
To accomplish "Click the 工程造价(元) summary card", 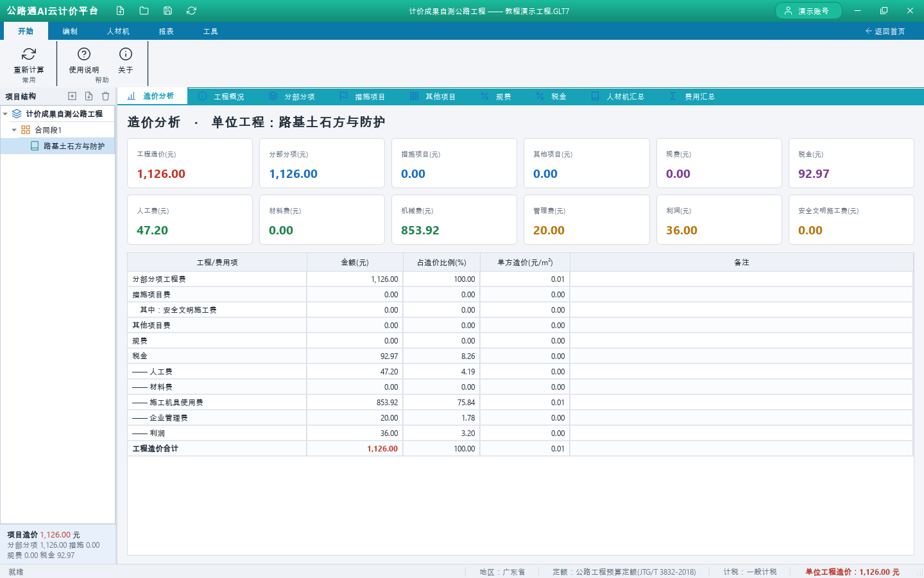I will click(190, 163).
